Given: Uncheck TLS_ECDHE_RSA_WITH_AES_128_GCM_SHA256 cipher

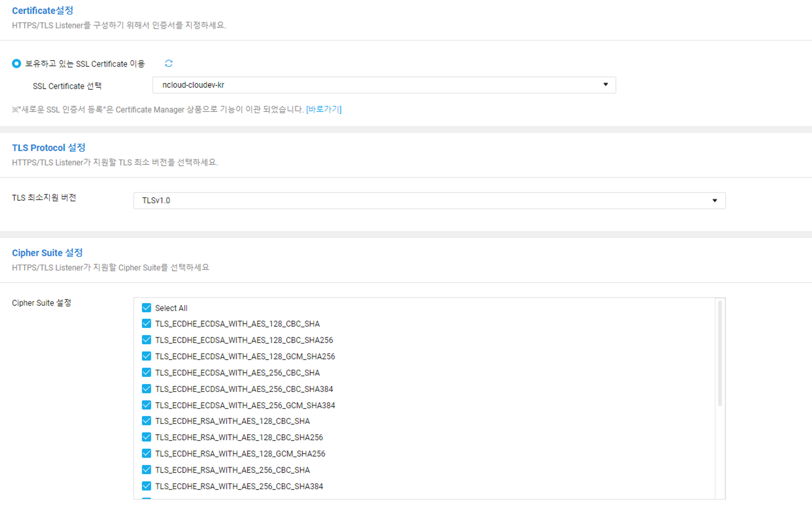Looking at the screenshot, I should point(147,454).
